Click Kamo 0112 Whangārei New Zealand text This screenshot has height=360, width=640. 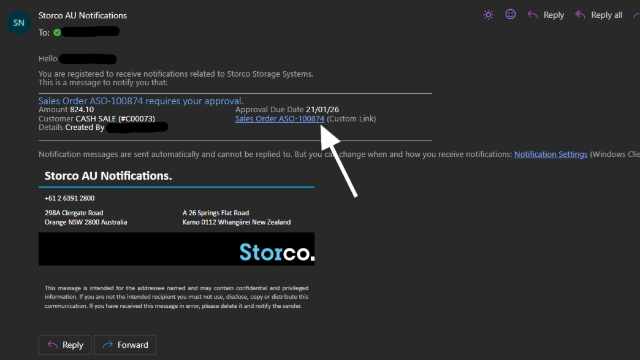[237, 222]
